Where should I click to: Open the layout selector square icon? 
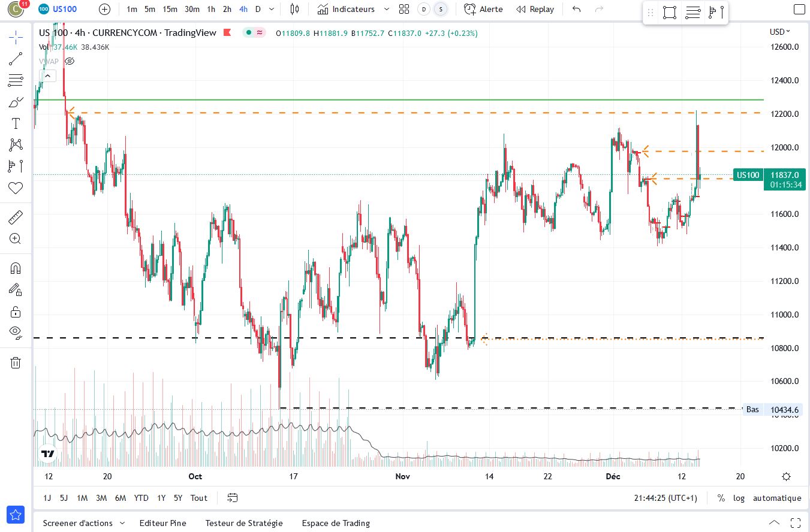tap(799, 9)
